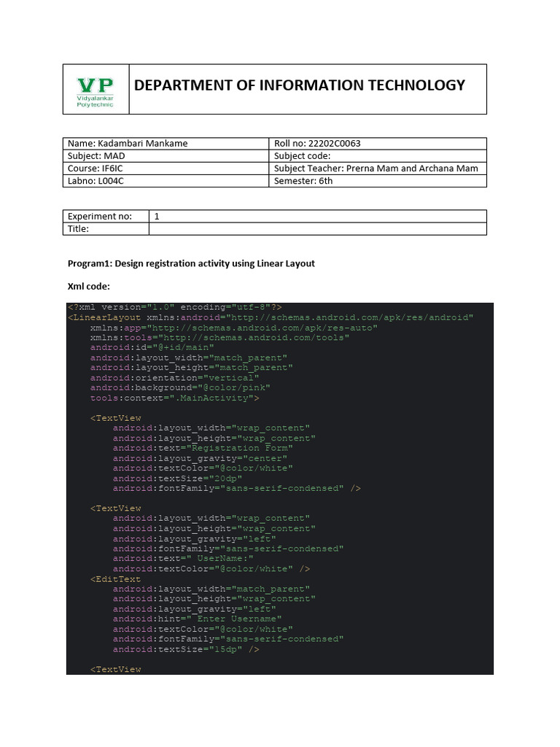Select the "Labno: L004C" cell
Image resolution: width=560 pixels, height=747 pixels.
coord(166,181)
